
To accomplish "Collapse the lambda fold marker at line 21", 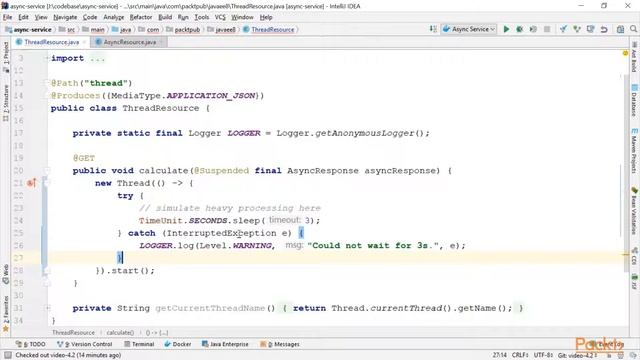I will coord(46,183).
